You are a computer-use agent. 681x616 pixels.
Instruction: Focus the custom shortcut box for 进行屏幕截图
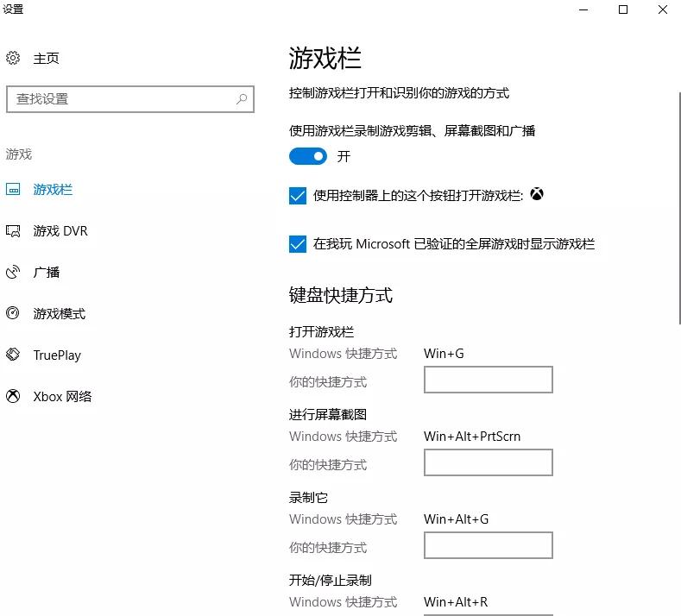(489, 462)
